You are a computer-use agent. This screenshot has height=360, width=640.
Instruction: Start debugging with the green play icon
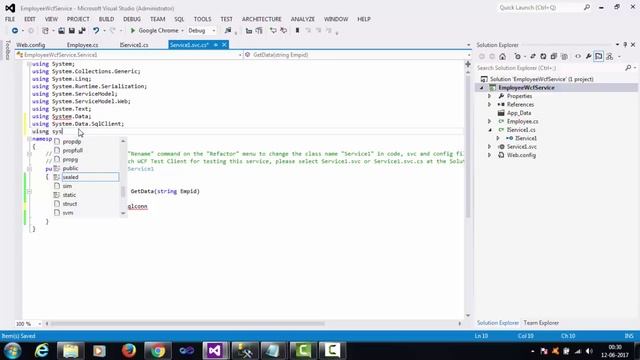click(x=133, y=31)
